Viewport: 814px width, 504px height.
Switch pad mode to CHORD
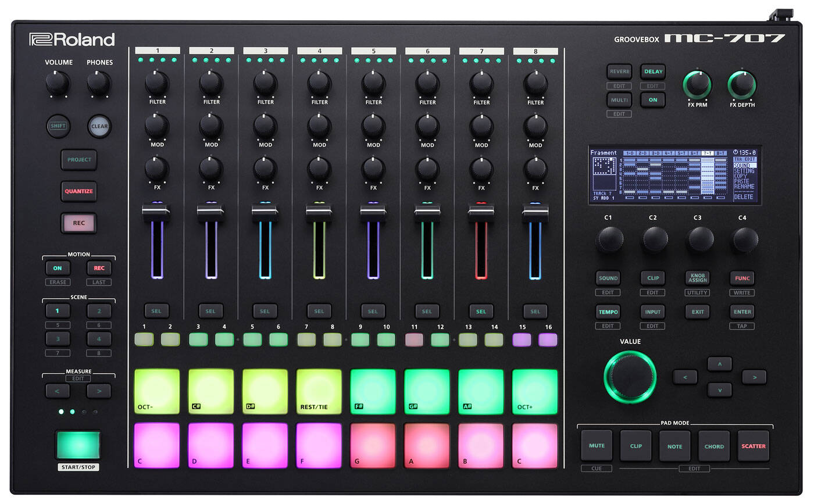point(714,446)
